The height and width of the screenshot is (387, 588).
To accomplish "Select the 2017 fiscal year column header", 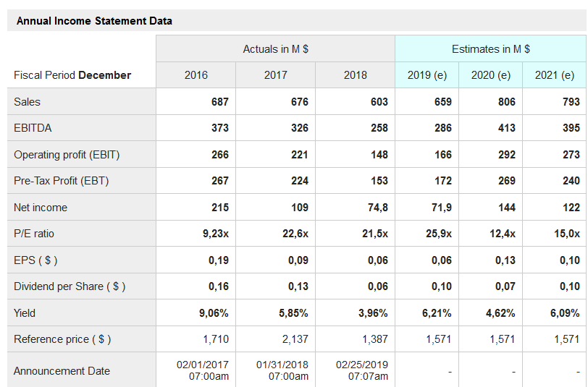I will 276,75.
